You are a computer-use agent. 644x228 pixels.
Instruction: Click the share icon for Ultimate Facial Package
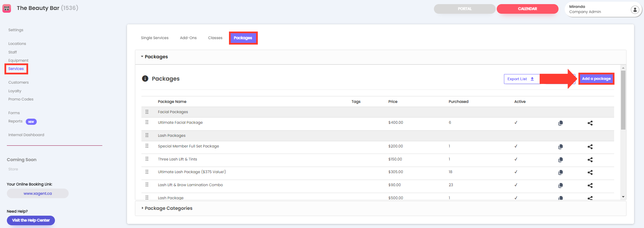(x=590, y=123)
